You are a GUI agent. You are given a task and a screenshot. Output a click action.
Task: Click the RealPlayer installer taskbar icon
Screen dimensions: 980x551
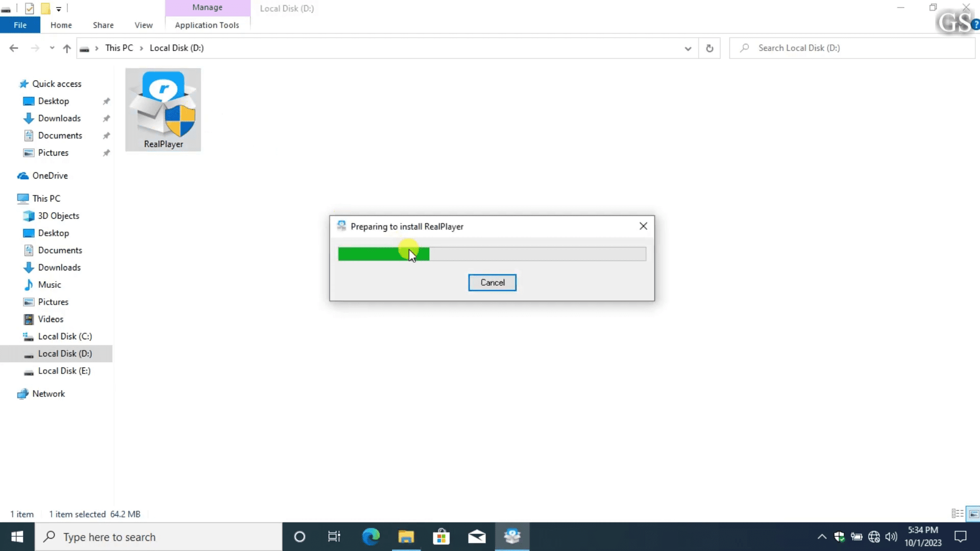pos(512,537)
